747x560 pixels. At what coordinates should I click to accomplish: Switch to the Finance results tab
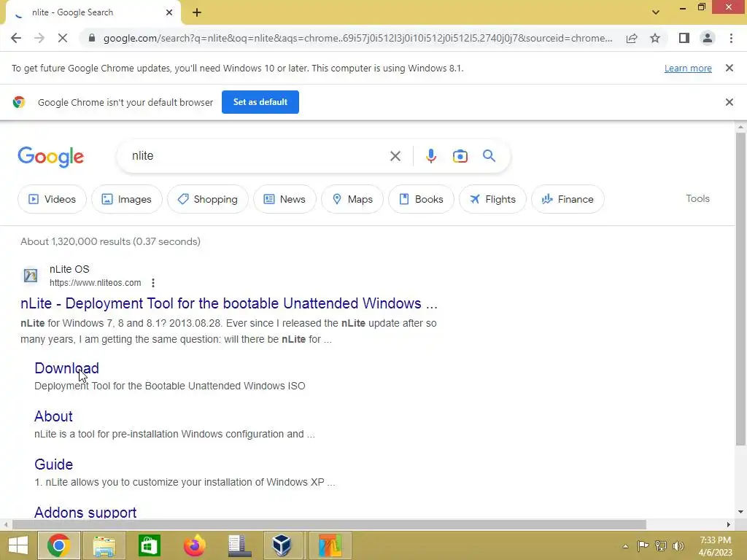568,199
